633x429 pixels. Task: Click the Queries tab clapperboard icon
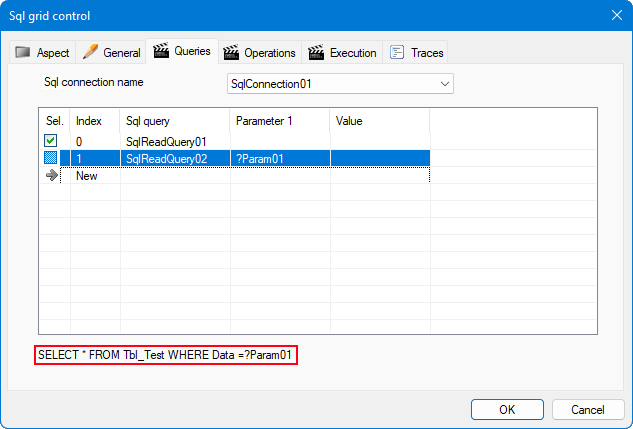[160, 51]
